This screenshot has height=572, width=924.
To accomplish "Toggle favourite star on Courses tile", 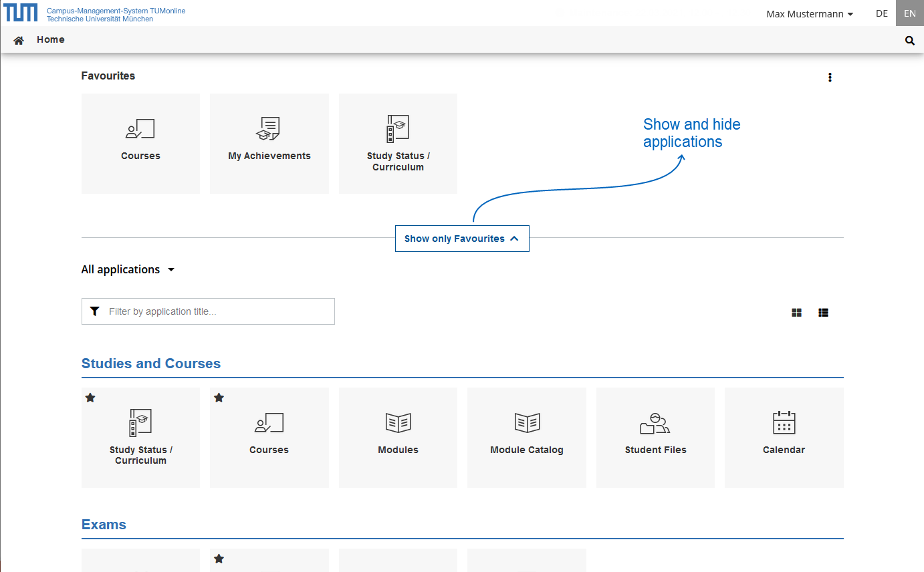I will (219, 398).
